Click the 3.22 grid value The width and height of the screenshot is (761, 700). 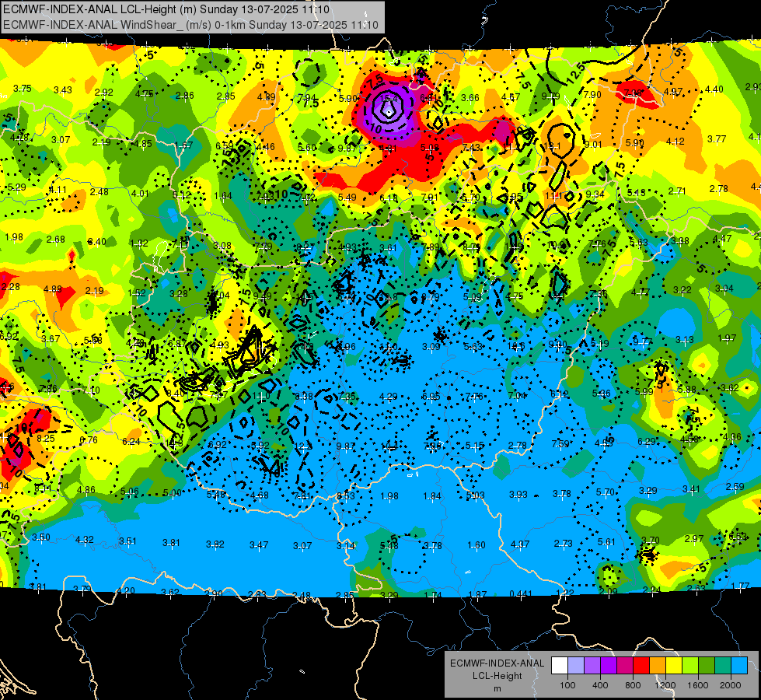[682, 290]
